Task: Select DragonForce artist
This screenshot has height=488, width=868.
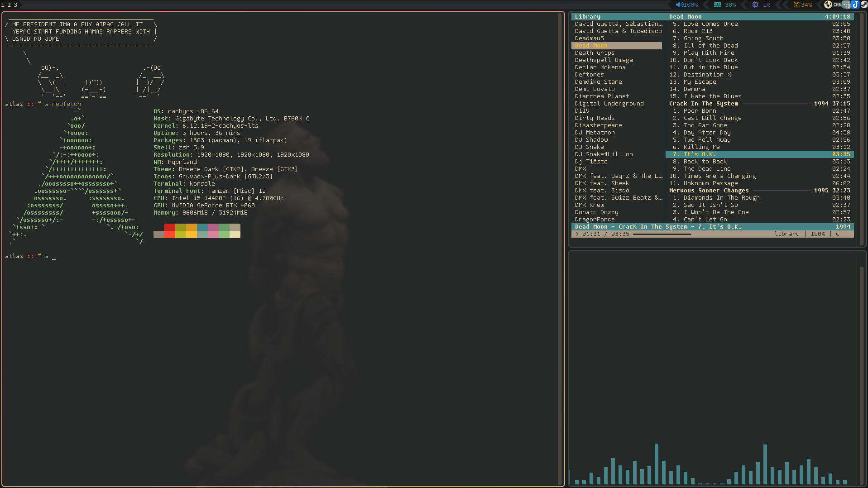Action: pyautogui.click(x=617, y=220)
